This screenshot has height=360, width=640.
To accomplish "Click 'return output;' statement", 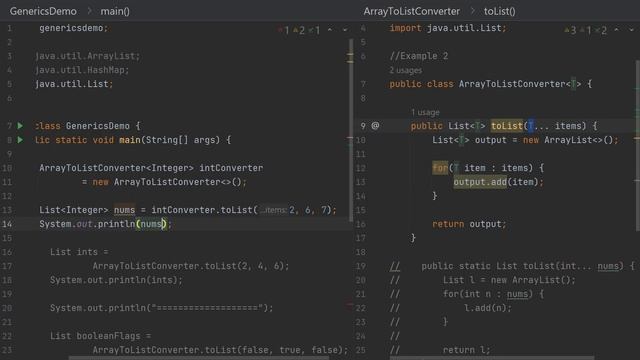I will (x=469, y=224).
